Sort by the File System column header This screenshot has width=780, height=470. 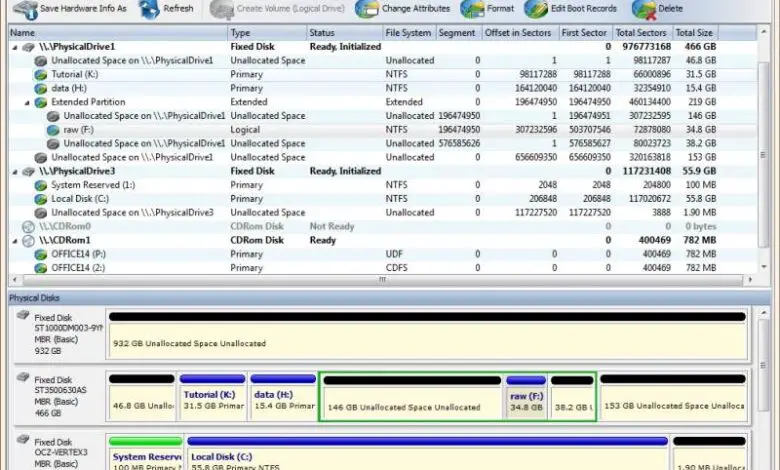[x=409, y=33]
